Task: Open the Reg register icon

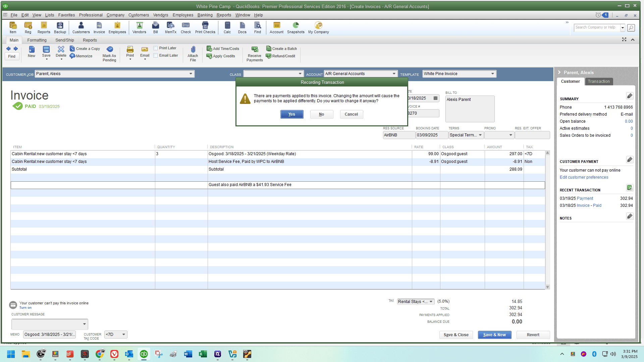Action: tap(28, 27)
